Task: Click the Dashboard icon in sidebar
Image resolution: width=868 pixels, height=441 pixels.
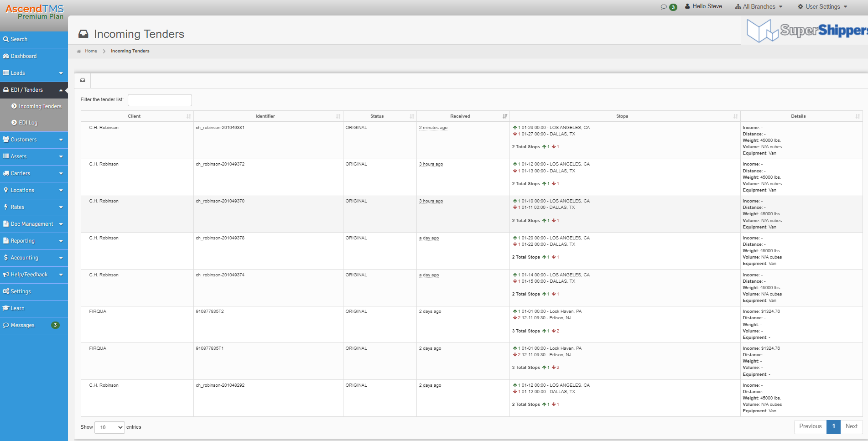Action: pyautogui.click(x=6, y=56)
